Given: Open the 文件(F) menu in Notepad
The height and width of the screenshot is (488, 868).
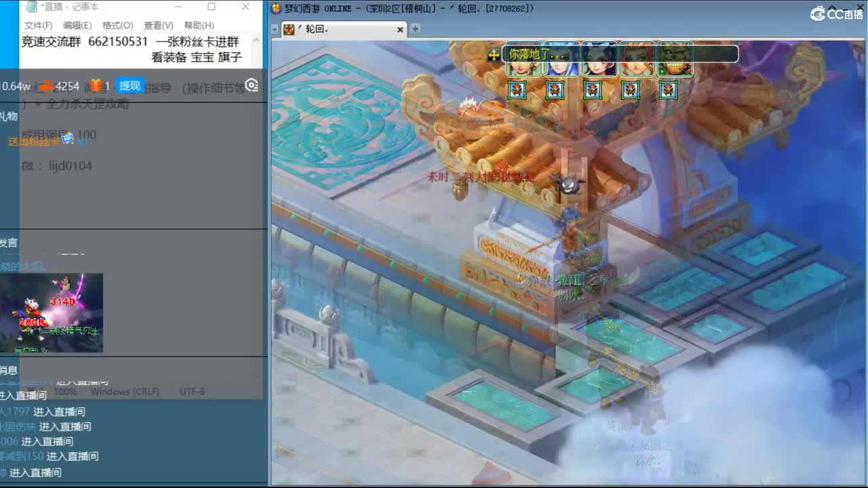Looking at the screenshot, I should coord(38,25).
